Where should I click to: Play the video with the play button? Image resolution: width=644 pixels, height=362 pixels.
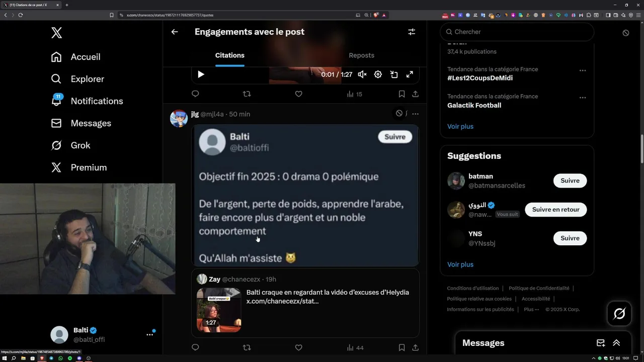201,74
